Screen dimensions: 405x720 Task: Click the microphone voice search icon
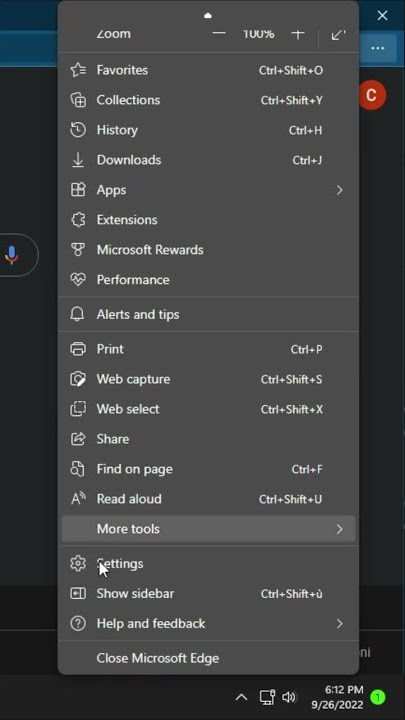point(12,255)
